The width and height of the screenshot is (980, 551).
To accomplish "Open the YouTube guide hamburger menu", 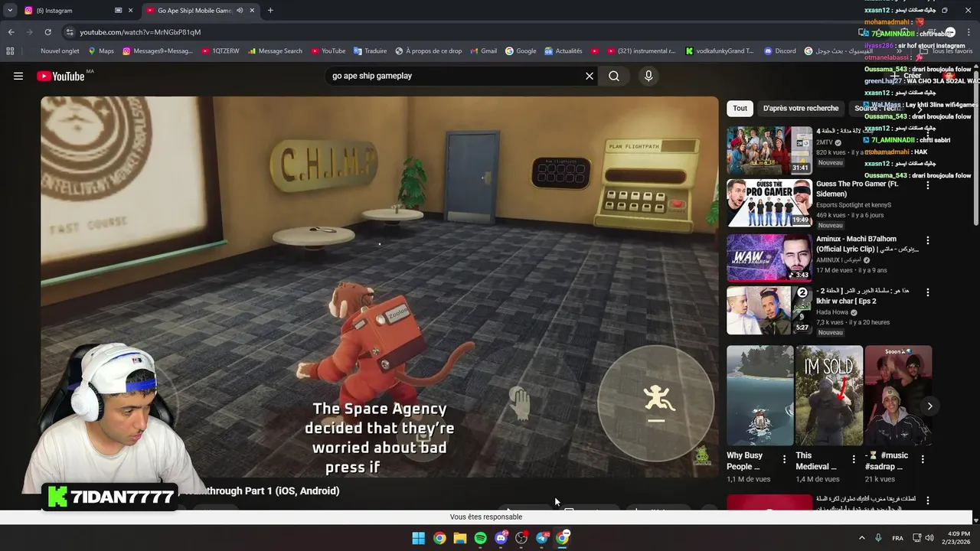I will click(x=18, y=76).
